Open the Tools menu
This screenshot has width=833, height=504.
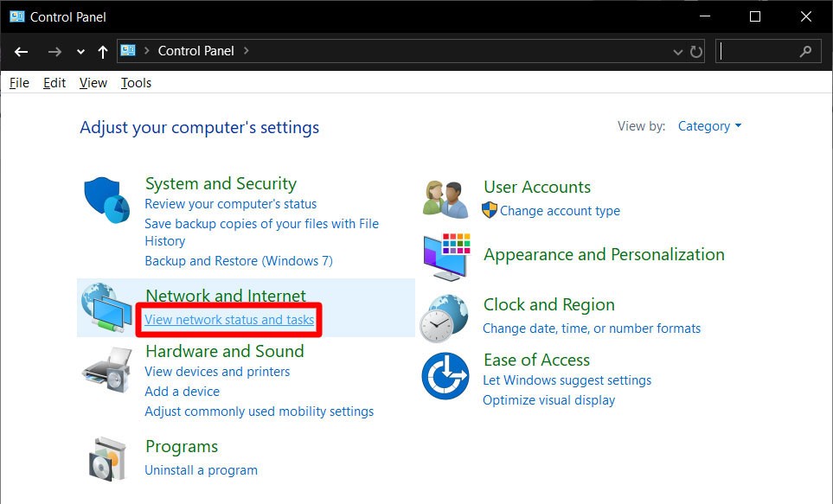tap(136, 83)
